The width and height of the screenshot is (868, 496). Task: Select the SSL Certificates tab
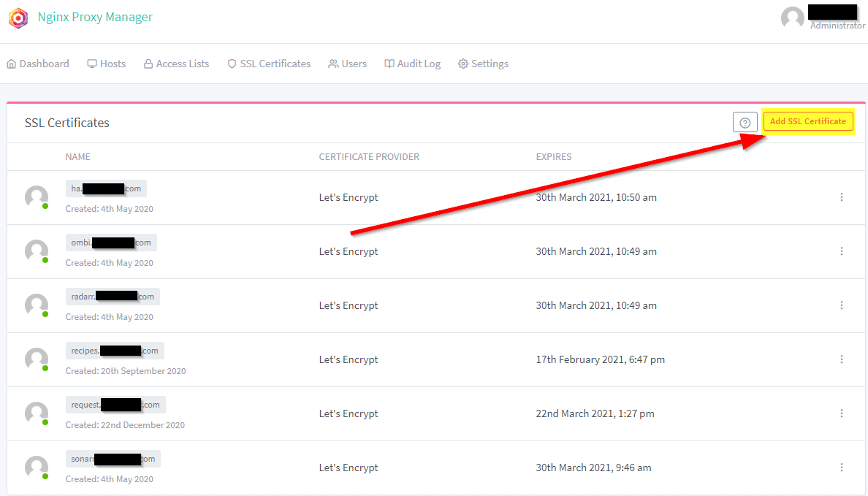tap(269, 64)
